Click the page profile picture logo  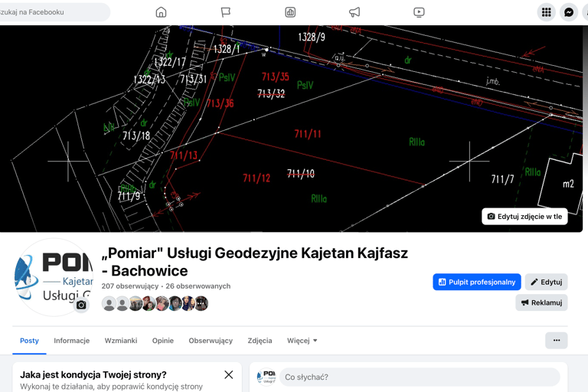click(x=54, y=278)
